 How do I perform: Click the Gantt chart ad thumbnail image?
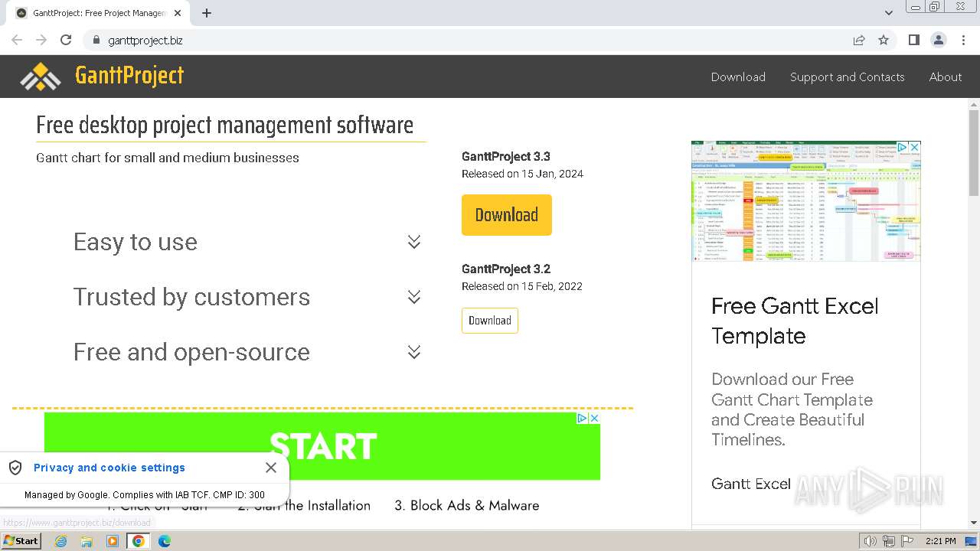(x=805, y=201)
